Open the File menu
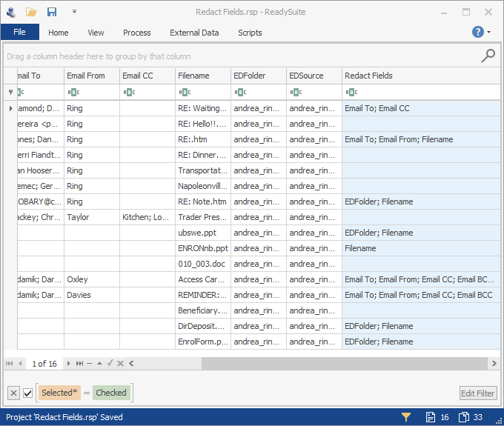The image size is (504, 426). point(19,32)
